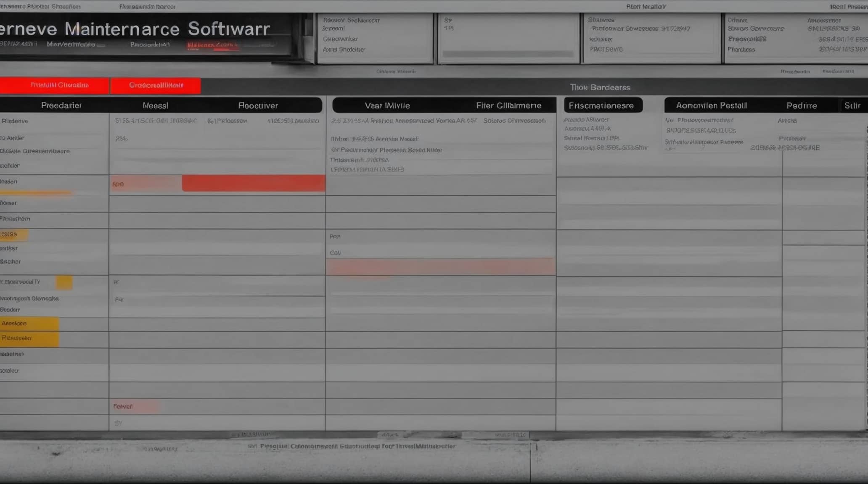Select the Moden row label

[x=9, y=181]
